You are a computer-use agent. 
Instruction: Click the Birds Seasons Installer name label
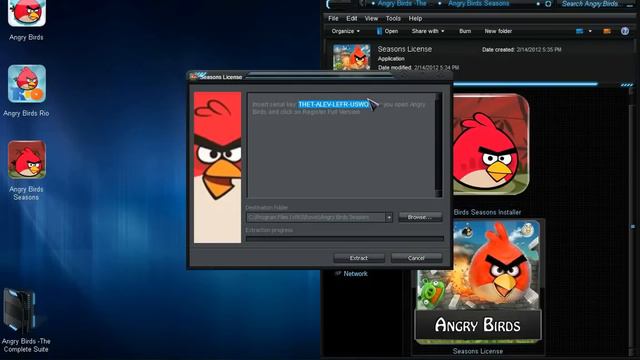487,212
